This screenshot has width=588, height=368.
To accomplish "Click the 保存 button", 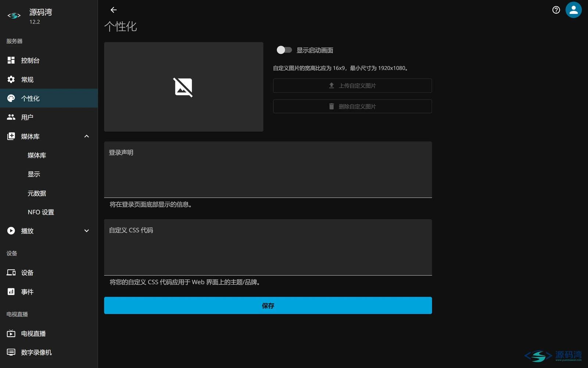I will coord(268,305).
